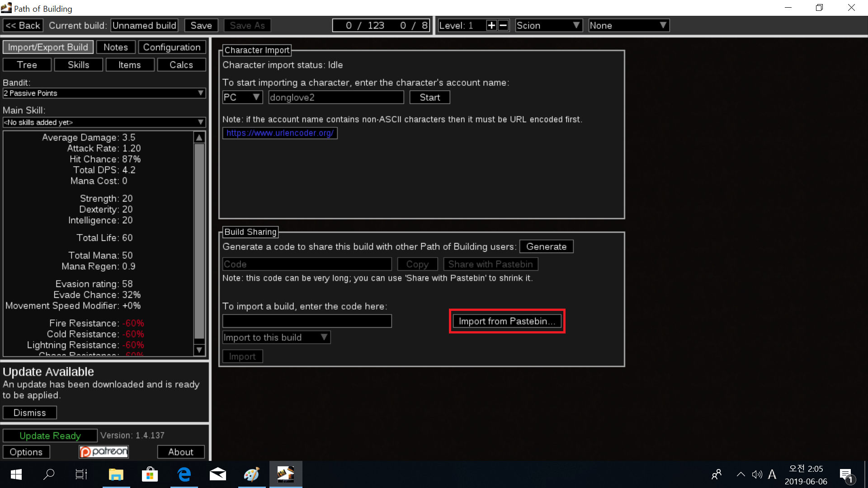Open People icon in the system tray

click(717, 474)
